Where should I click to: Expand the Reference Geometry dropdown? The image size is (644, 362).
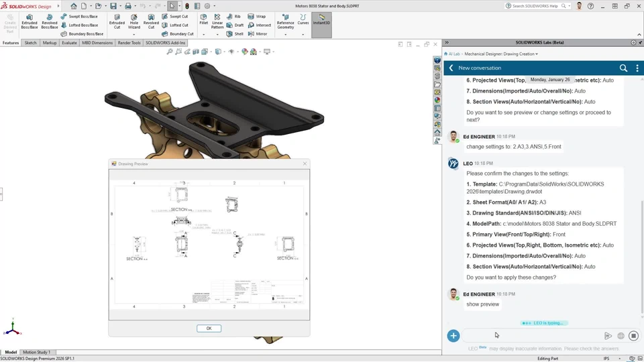pyautogui.click(x=286, y=34)
